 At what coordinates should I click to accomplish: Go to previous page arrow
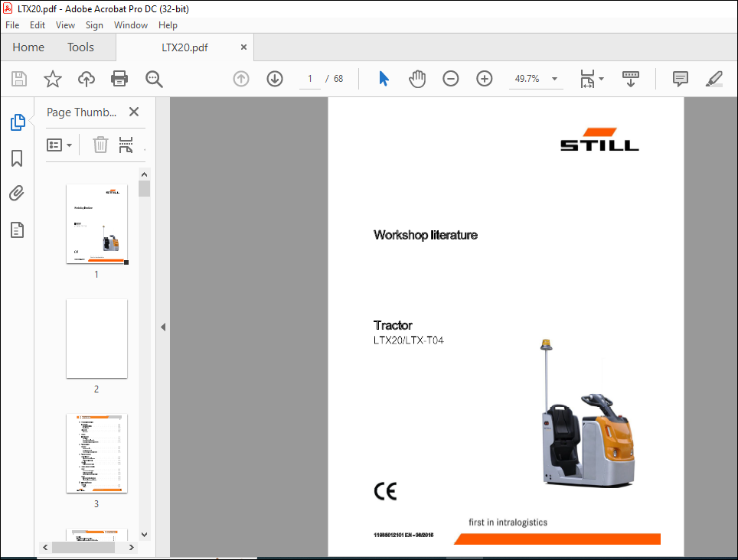(x=241, y=79)
